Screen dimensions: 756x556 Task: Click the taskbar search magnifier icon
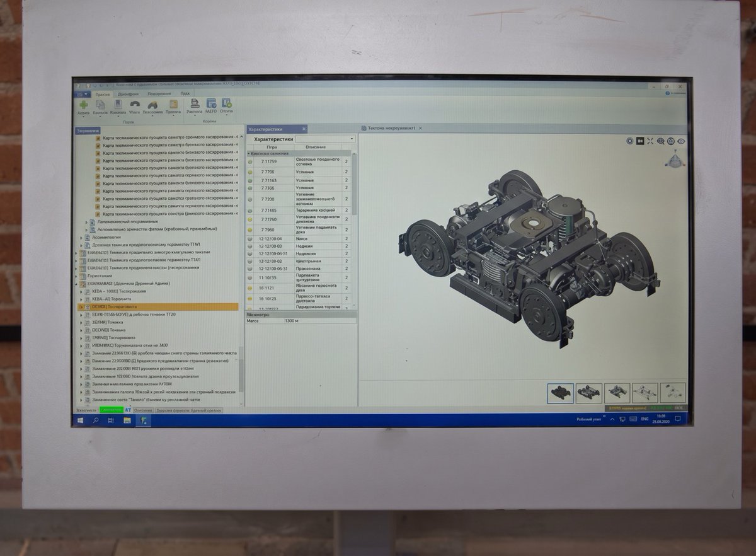(96, 420)
